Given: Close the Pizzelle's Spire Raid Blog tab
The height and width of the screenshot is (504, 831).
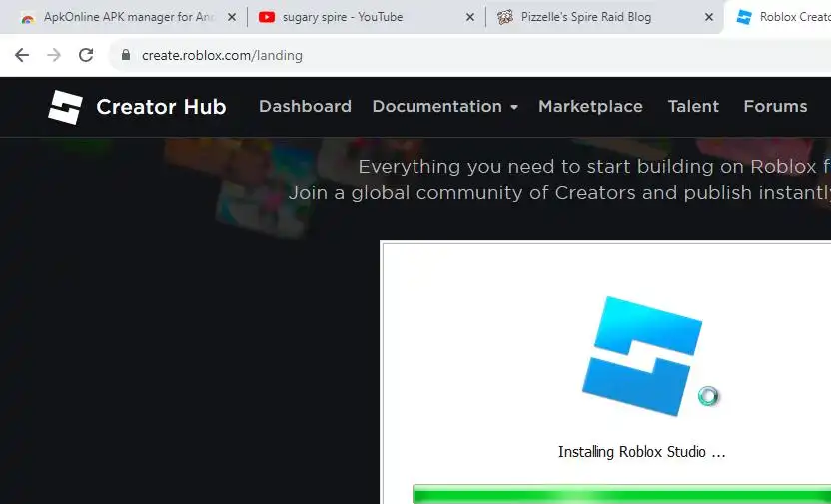Looking at the screenshot, I should (x=709, y=18).
